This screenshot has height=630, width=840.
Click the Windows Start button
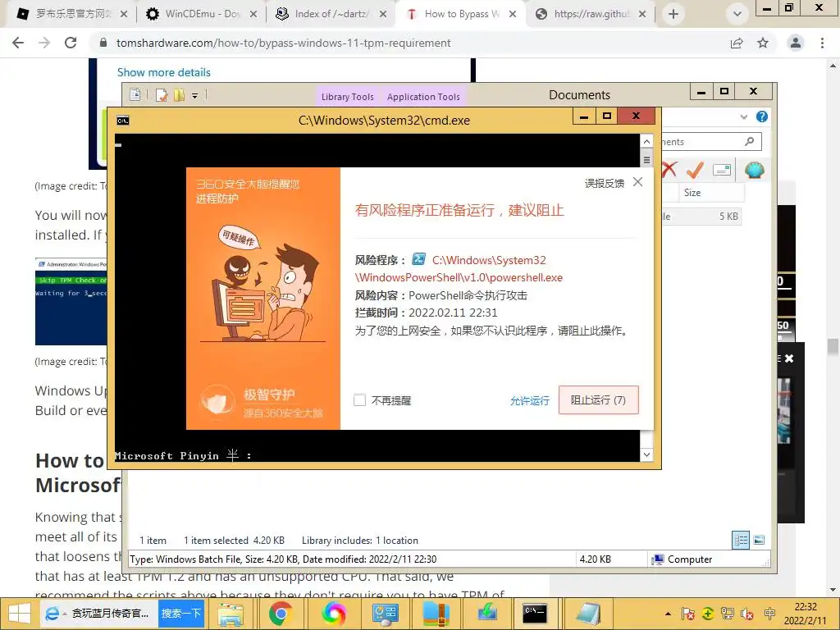(x=20, y=613)
